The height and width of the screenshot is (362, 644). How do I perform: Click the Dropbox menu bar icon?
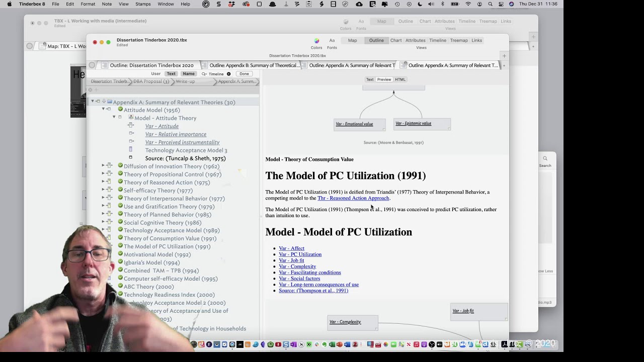click(231, 4)
